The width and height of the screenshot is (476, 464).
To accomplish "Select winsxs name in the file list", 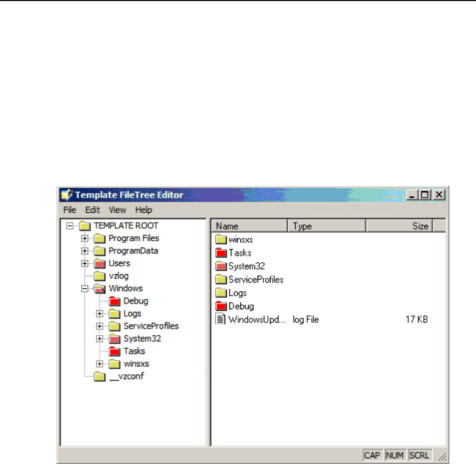I will click(x=241, y=240).
